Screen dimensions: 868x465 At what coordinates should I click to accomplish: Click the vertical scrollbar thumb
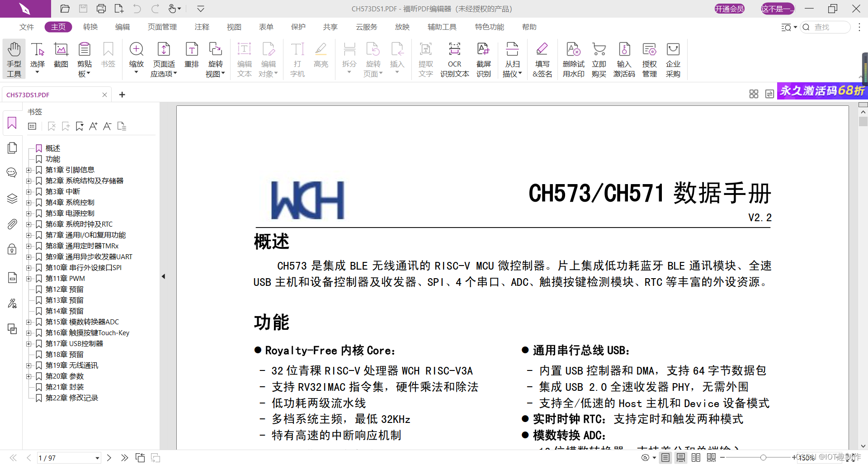(863, 122)
